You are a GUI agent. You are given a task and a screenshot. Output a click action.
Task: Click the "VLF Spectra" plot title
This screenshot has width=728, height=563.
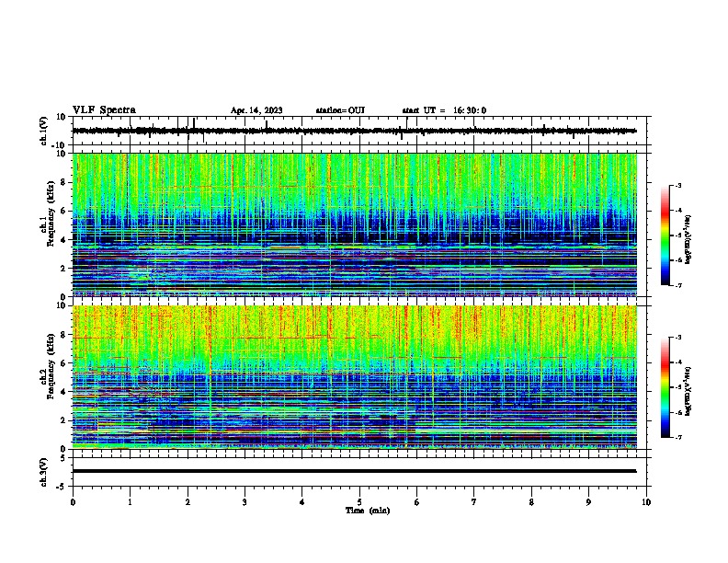[x=104, y=110]
